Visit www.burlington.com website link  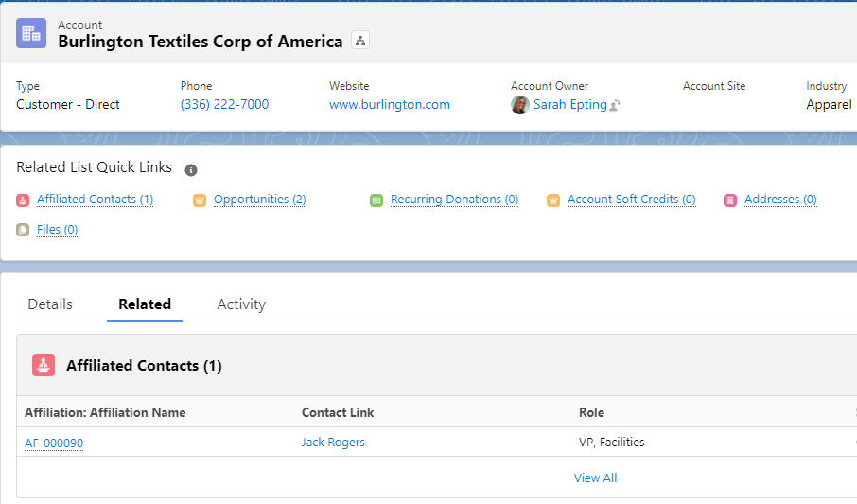tap(390, 104)
